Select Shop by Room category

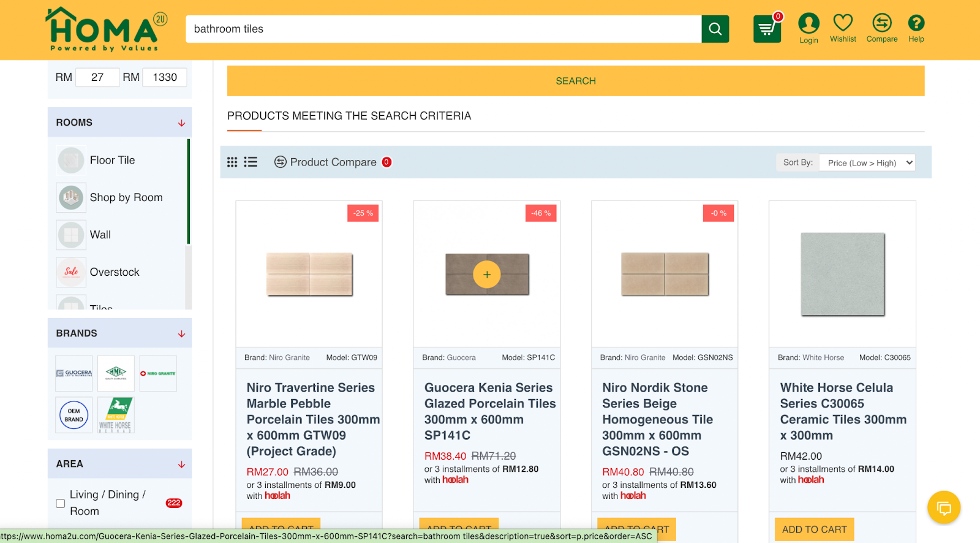pyautogui.click(x=126, y=197)
